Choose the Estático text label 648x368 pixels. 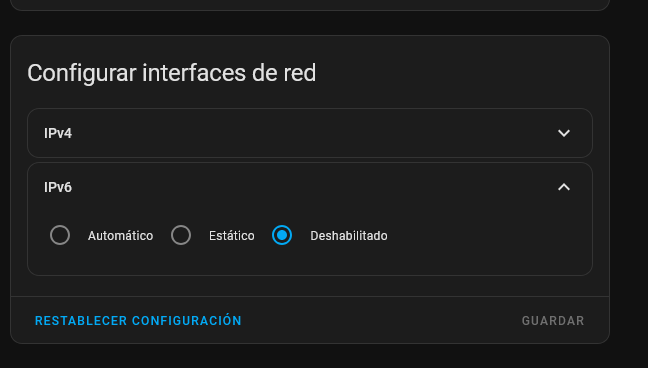231,236
